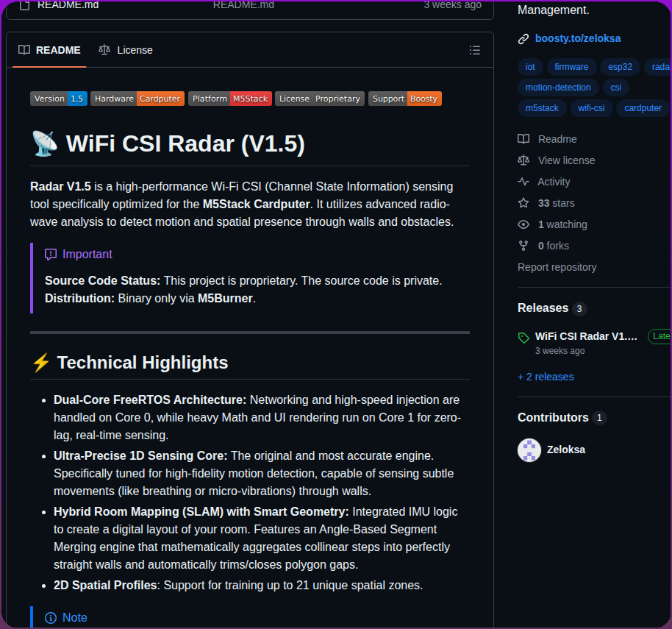Click the Releases count badge 3
The height and width of the screenshot is (629, 672).
coord(579,309)
